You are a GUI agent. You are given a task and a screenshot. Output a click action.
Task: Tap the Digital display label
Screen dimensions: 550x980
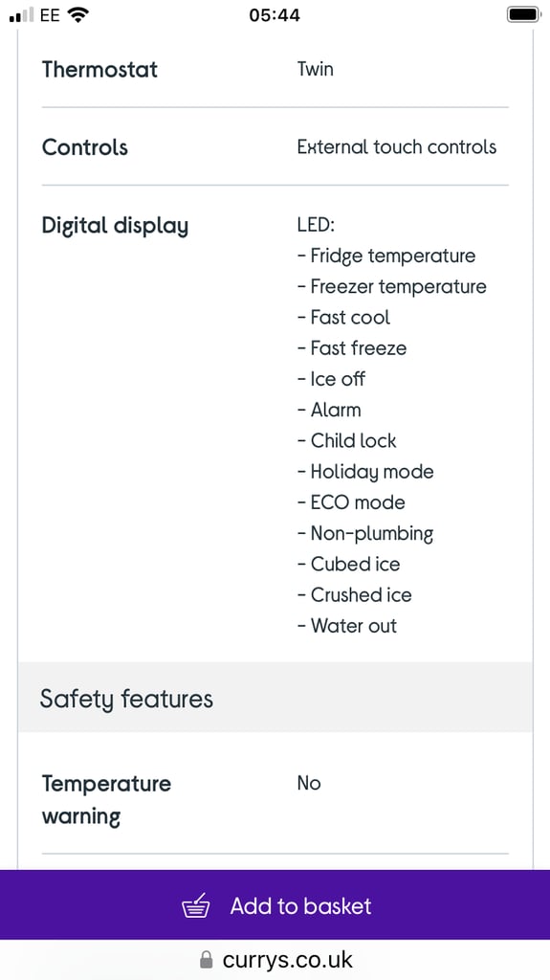pos(115,226)
